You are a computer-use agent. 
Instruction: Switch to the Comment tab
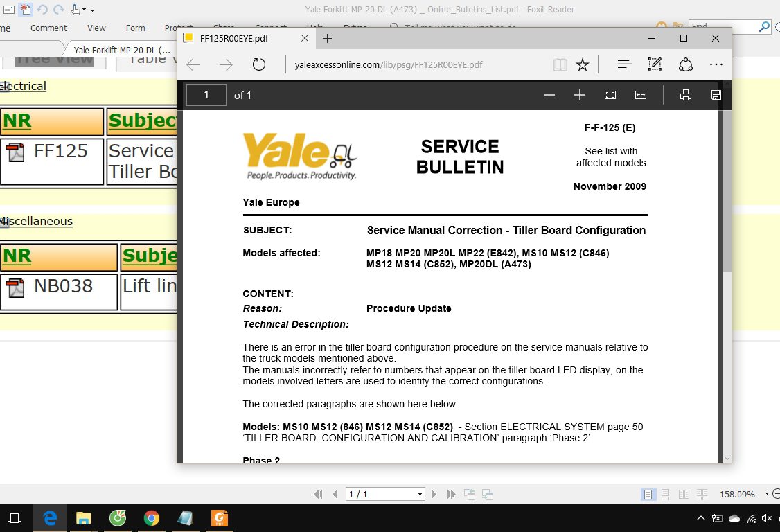[48, 28]
